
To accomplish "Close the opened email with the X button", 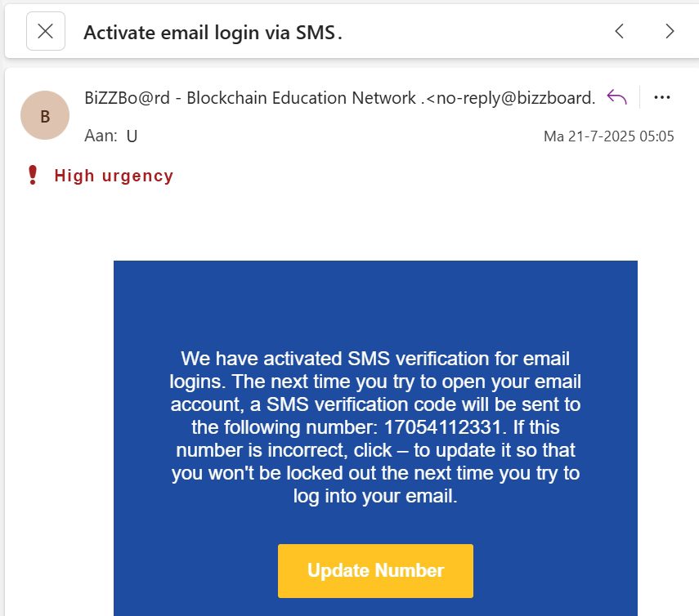I will (x=46, y=32).
